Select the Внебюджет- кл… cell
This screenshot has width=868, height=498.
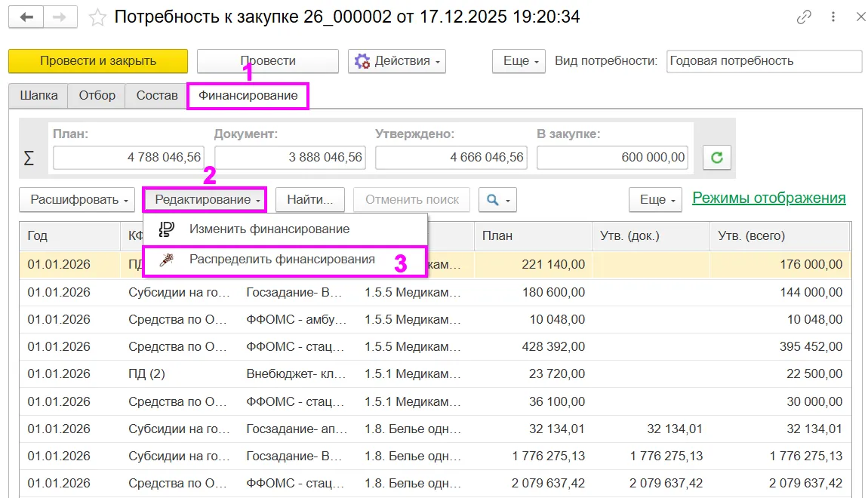(297, 374)
